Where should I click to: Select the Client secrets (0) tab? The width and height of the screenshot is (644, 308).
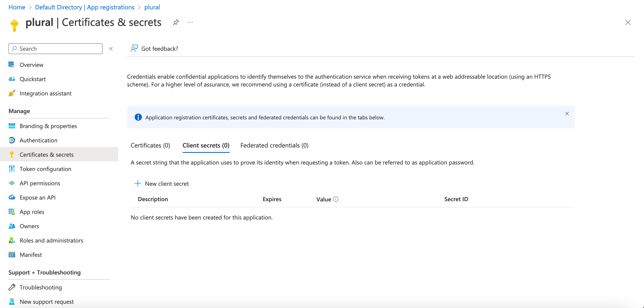[x=206, y=145]
